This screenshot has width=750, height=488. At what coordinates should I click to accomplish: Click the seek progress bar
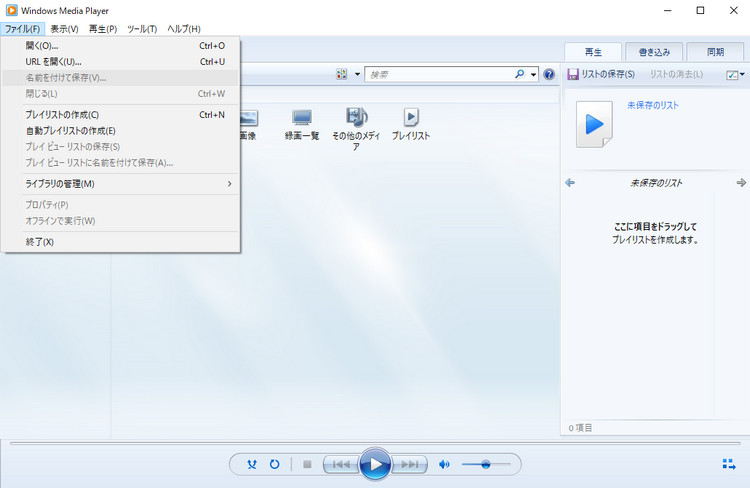[375, 444]
